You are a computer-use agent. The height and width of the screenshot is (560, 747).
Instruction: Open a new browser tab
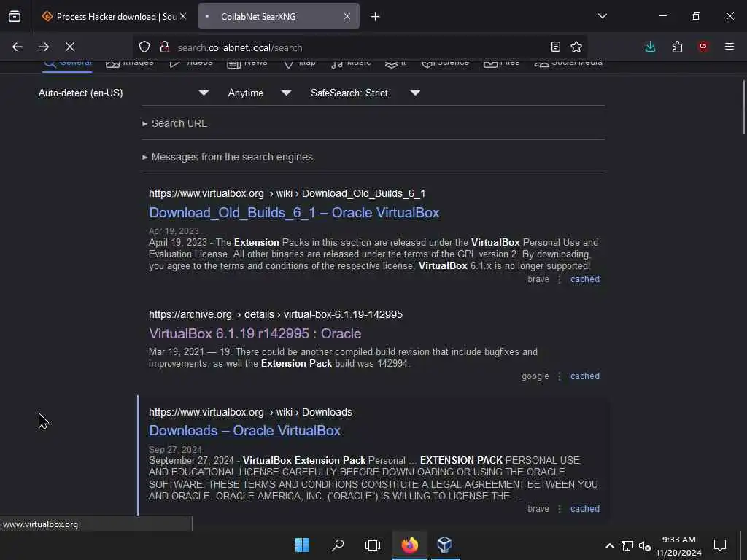coord(376,17)
